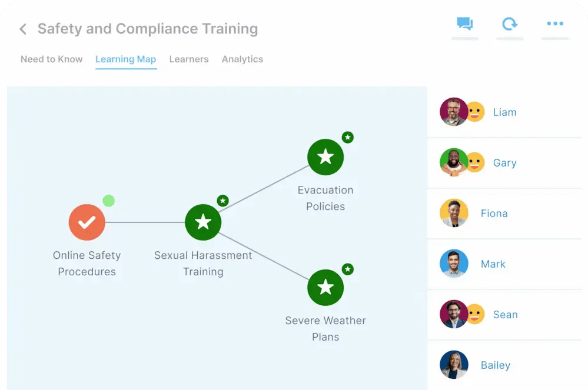Open the messages chat icon
588x390 pixels.
tap(464, 24)
